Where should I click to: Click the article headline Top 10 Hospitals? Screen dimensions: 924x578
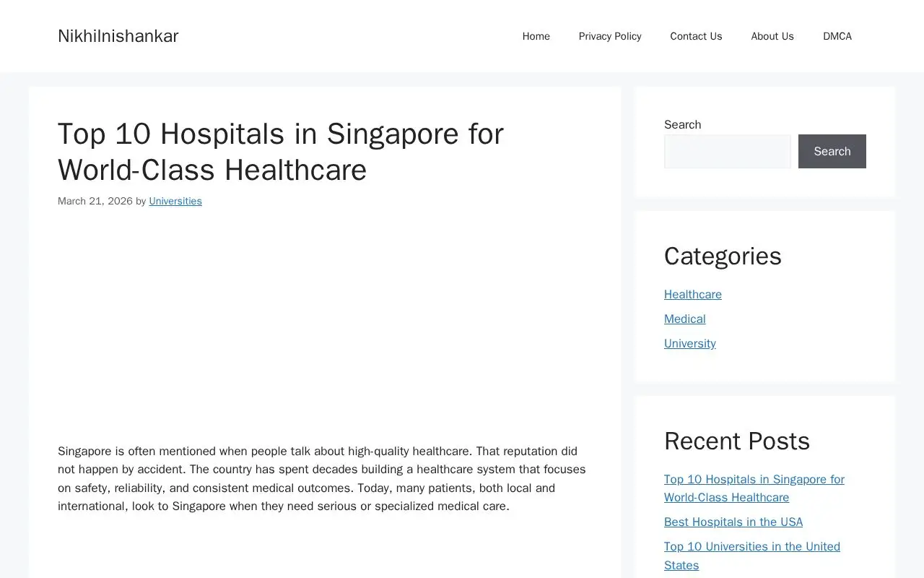click(281, 152)
